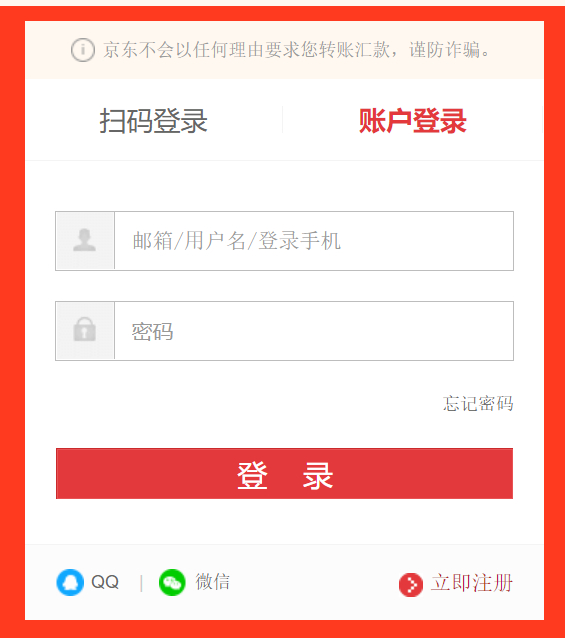Screen dimensions: 565x638
Task: Open the 立即注册 registration link
Action: click(472, 583)
